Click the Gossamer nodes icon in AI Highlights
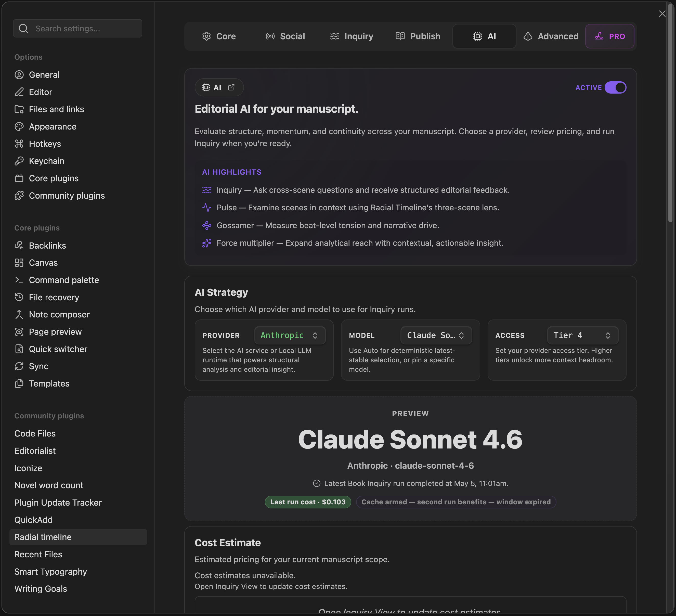This screenshot has height=616, width=676. click(x=206, y=225)
